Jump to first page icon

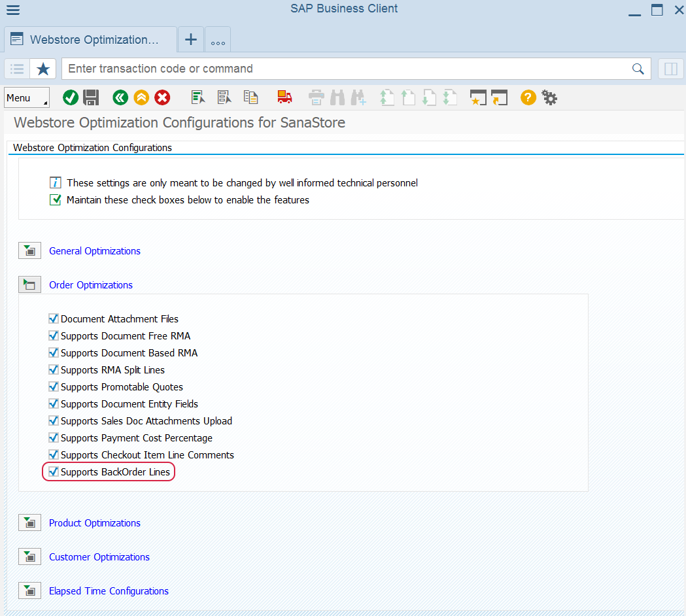click(x=386, y=97)
